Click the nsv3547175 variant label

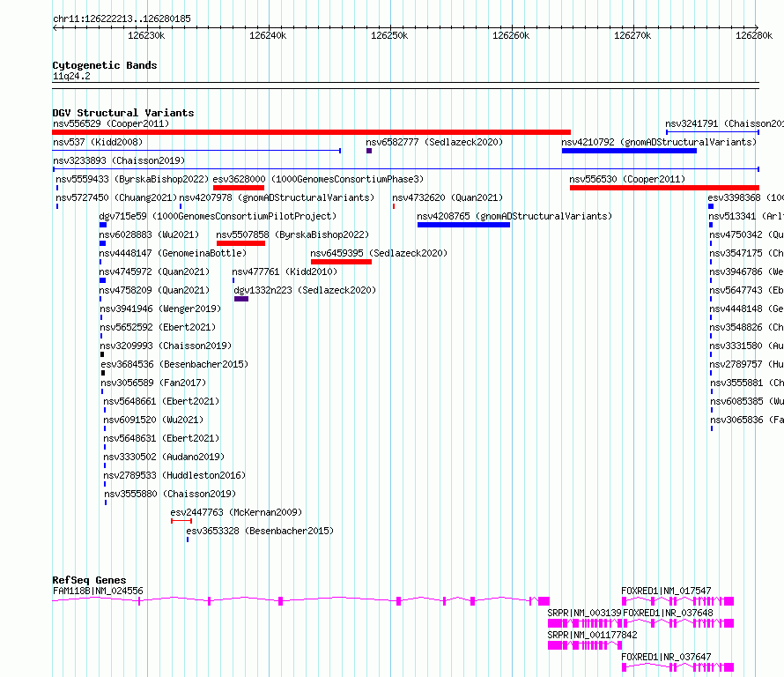(746, 253)
